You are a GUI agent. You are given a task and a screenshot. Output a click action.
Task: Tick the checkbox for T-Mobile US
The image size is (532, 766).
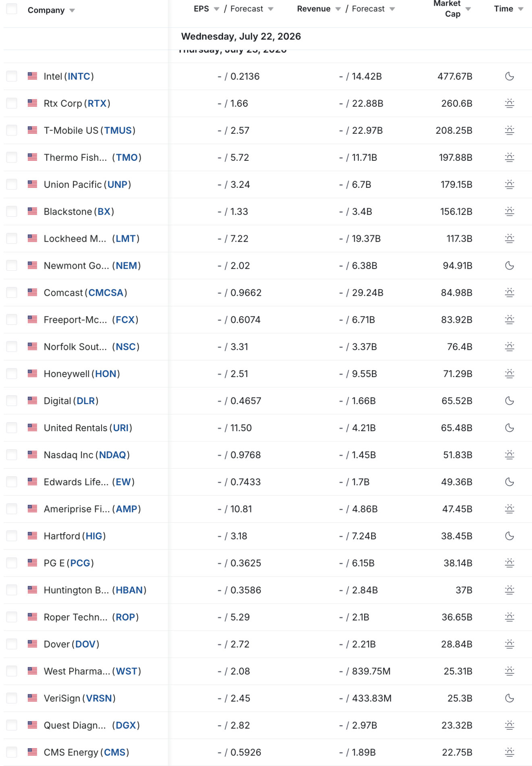pos(12,130)
